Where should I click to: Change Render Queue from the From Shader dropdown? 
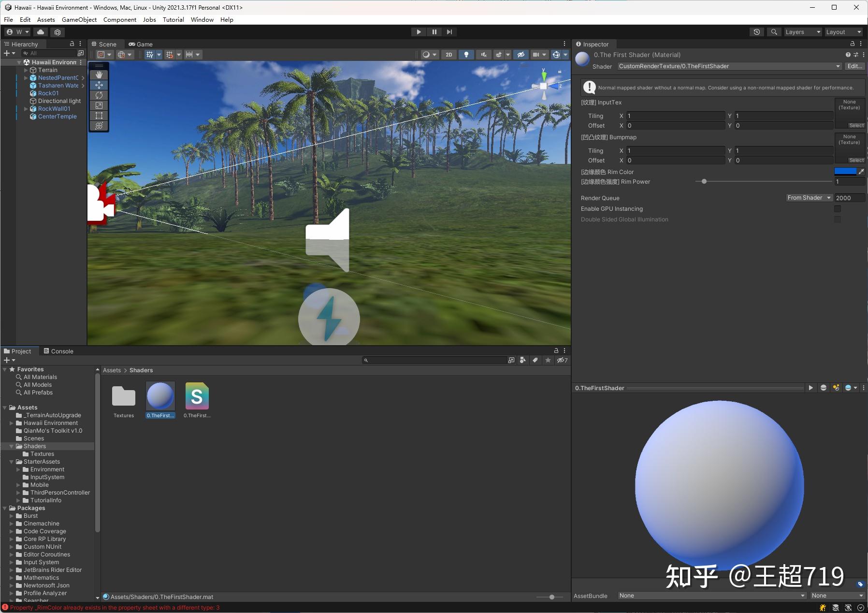(808, 198)
